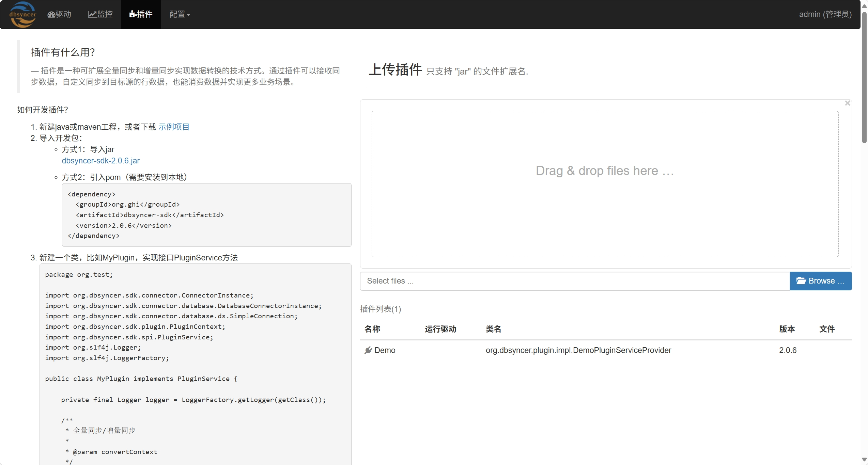
Task: Click the admin (管理员) user label
Action: [x=825, y=14]
